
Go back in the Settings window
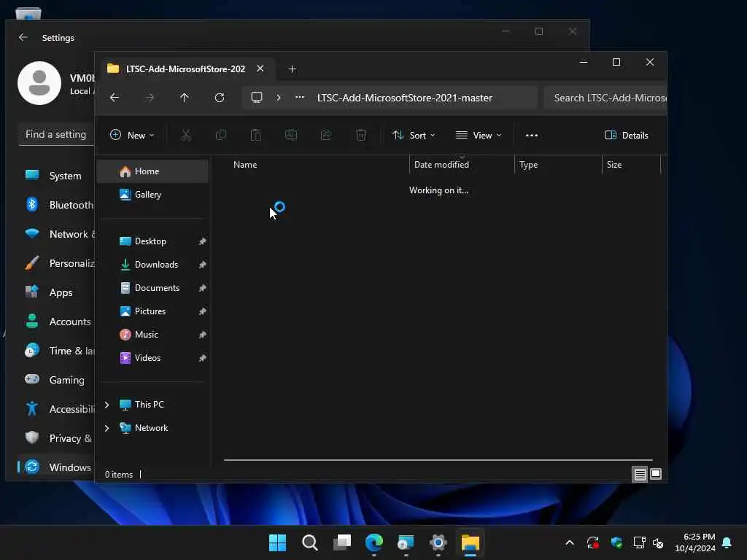pyautogui.click(x=23, y=37)
